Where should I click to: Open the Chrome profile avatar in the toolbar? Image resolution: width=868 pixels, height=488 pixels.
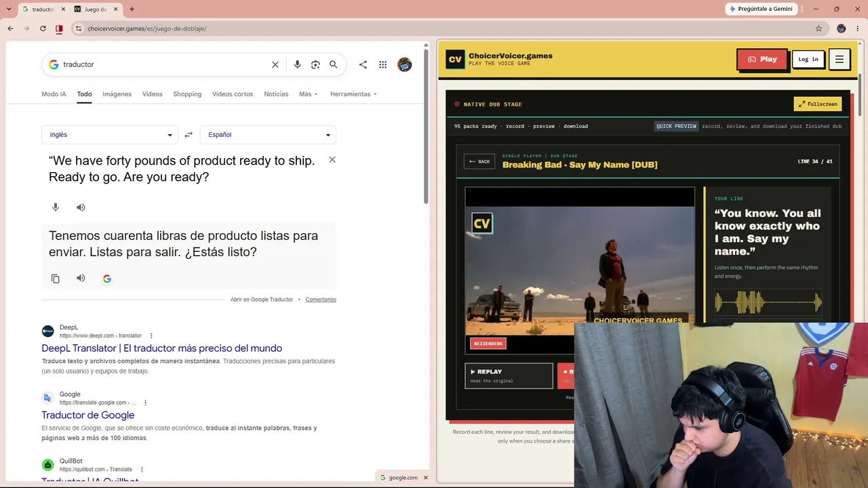pyautogui.click(x=842, y=28)
